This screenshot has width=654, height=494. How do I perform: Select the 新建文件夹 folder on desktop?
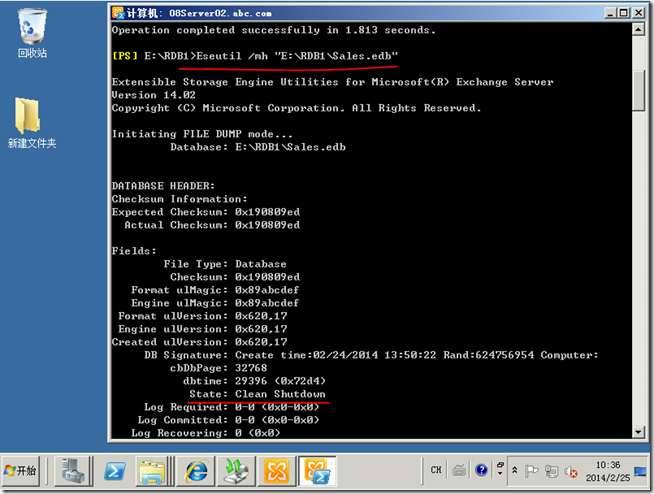tap(32, 123)
